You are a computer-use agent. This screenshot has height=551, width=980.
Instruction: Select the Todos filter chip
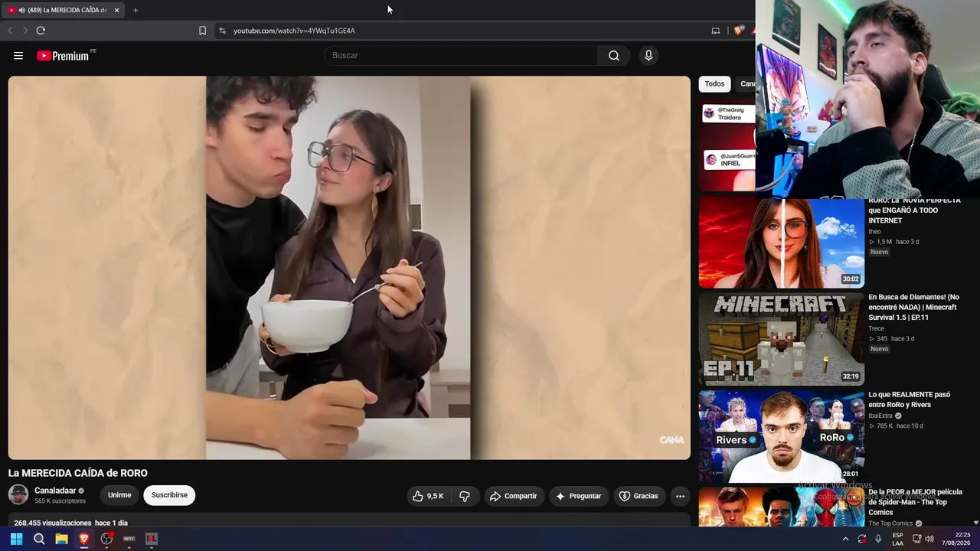(714, 84)
